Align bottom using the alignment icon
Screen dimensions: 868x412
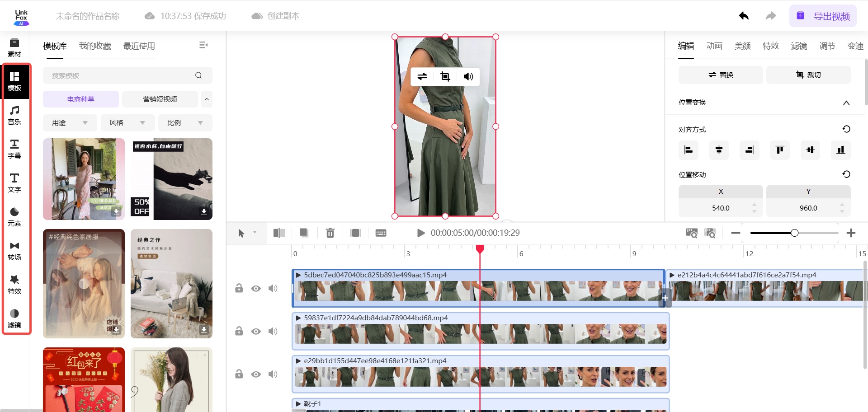pyautogui.click(x=841, y=150)
